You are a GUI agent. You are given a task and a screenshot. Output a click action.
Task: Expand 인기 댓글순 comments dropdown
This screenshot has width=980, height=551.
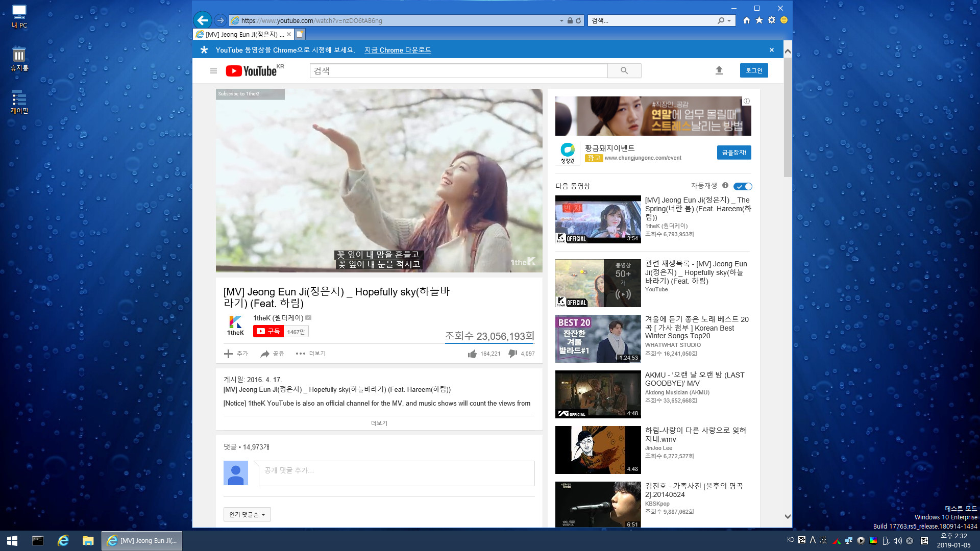[247, 514]
